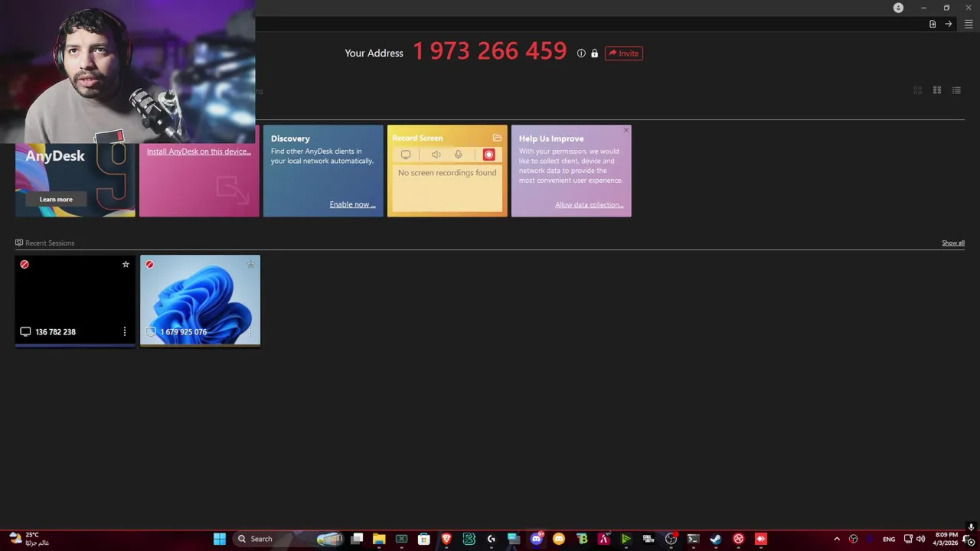This screenshot has width=980, height=551.
Task: Open File Explorer from the taskbar
Action: [379, 539]
